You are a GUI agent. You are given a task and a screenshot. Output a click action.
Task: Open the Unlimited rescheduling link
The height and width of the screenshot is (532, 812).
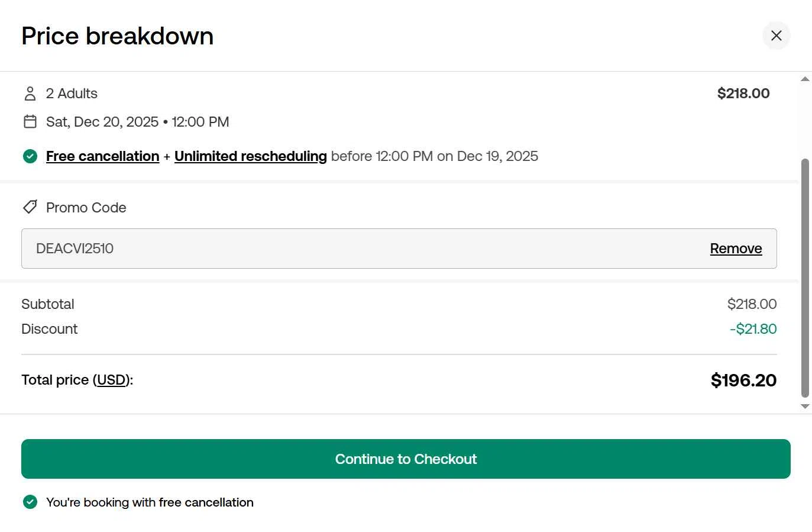coord(250,156)
